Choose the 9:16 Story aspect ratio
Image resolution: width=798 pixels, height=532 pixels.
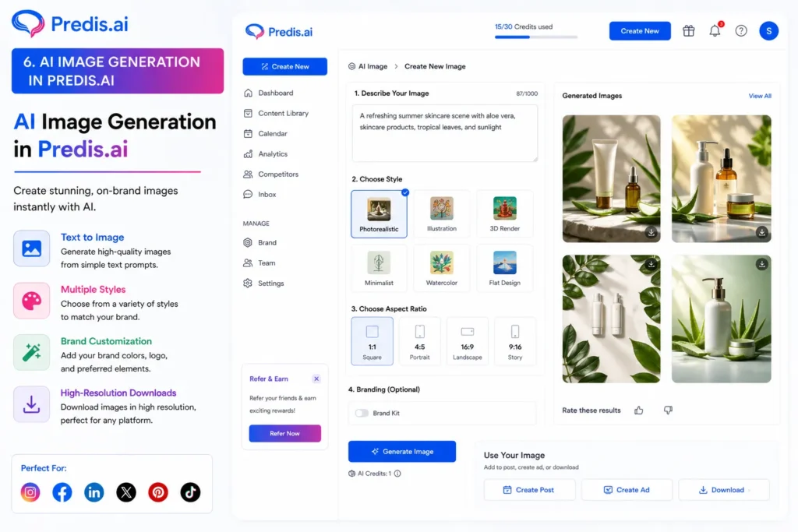click(x=515, y=341)
